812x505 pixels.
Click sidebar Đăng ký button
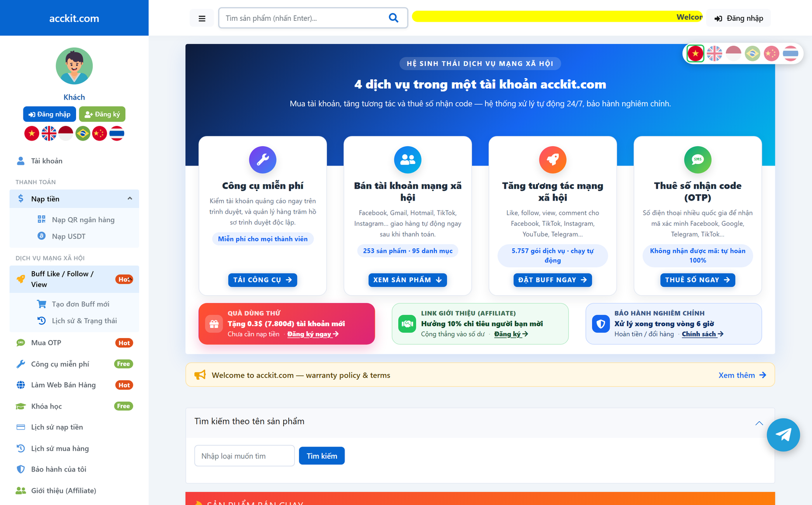(102, 114)
